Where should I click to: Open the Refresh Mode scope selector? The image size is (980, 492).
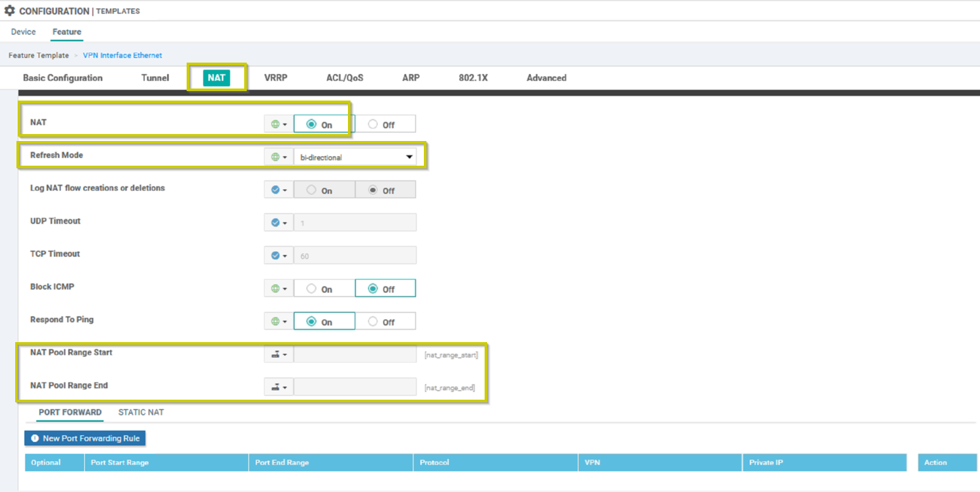point(278,157)
